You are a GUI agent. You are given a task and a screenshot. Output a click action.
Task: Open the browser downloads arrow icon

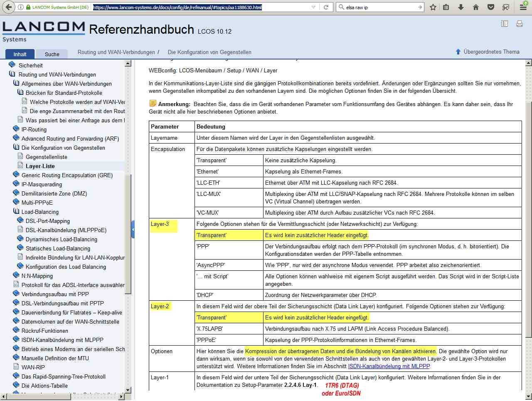[461, 7]
